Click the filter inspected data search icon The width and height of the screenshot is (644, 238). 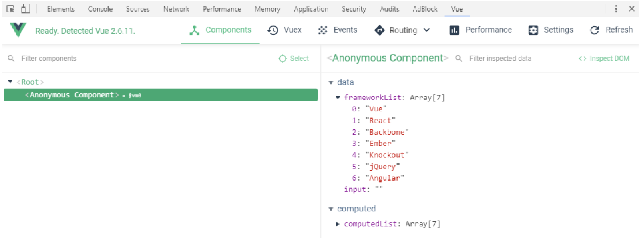[x=459, y=59]
